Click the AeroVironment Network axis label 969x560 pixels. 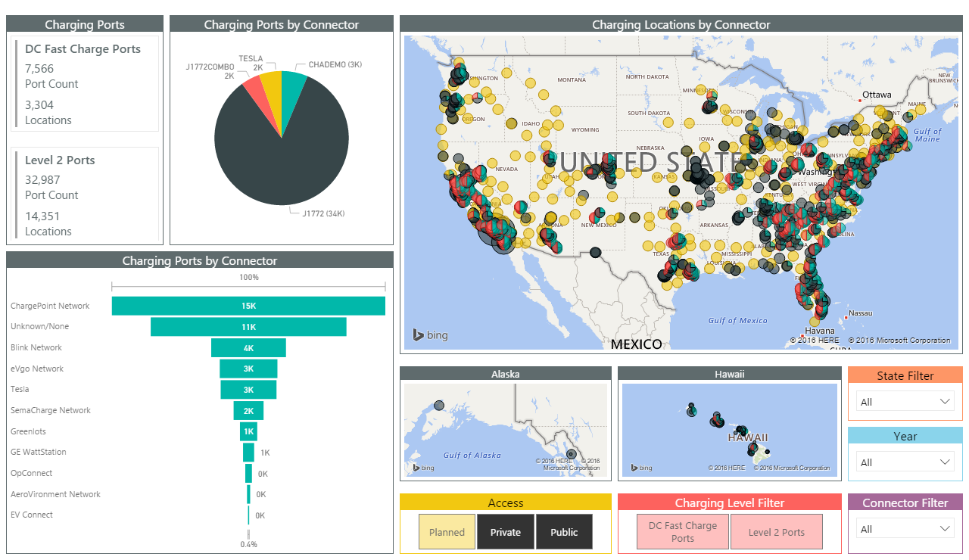point(55,494)
